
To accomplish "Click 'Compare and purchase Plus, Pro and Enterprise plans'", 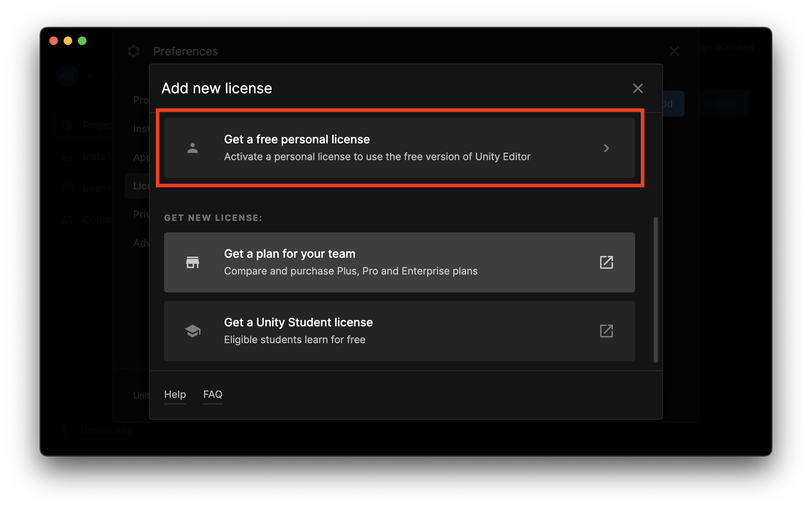I will click(x=351, y=271).
